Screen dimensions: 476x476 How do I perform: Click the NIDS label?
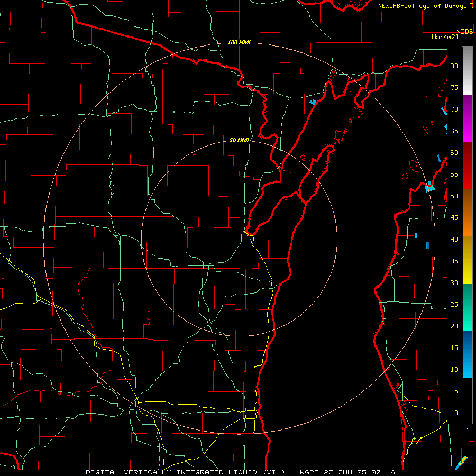pyautogui.click(x=465, y=32)
